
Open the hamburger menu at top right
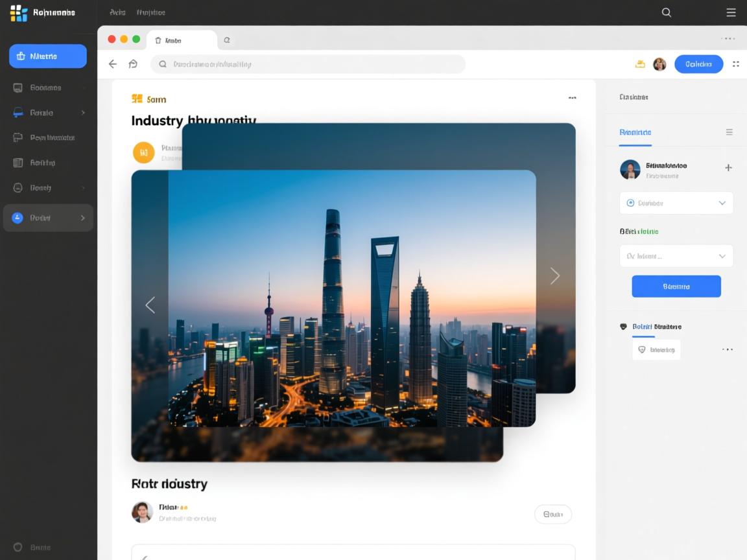731,12
